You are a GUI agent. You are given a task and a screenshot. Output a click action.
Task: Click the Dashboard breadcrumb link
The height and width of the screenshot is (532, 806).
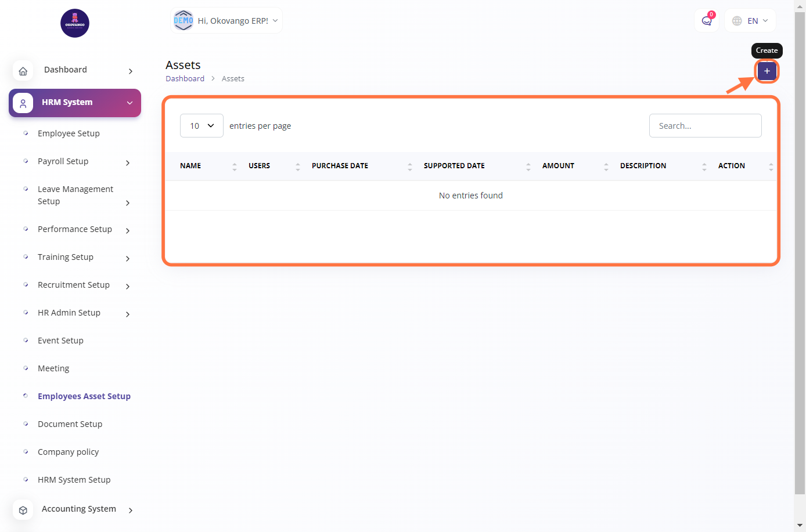tap(185, 79)
